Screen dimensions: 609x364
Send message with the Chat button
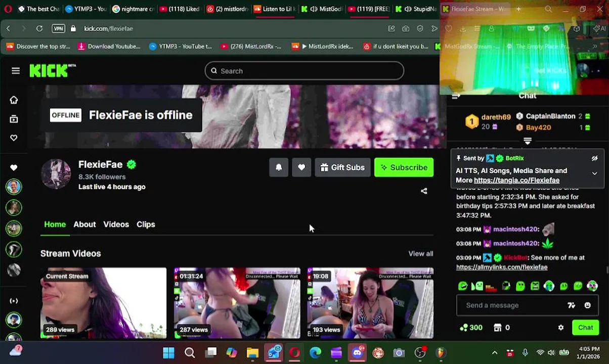click(x=585, y=328)
